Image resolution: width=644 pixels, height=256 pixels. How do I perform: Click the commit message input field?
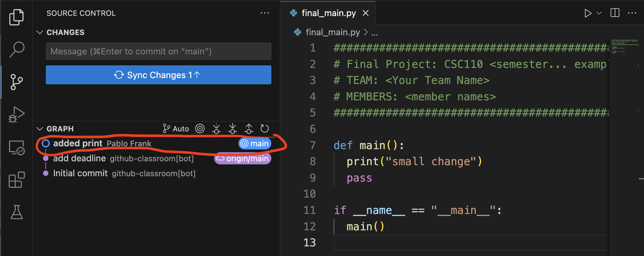pyautogui.click(x=158, y=51)
